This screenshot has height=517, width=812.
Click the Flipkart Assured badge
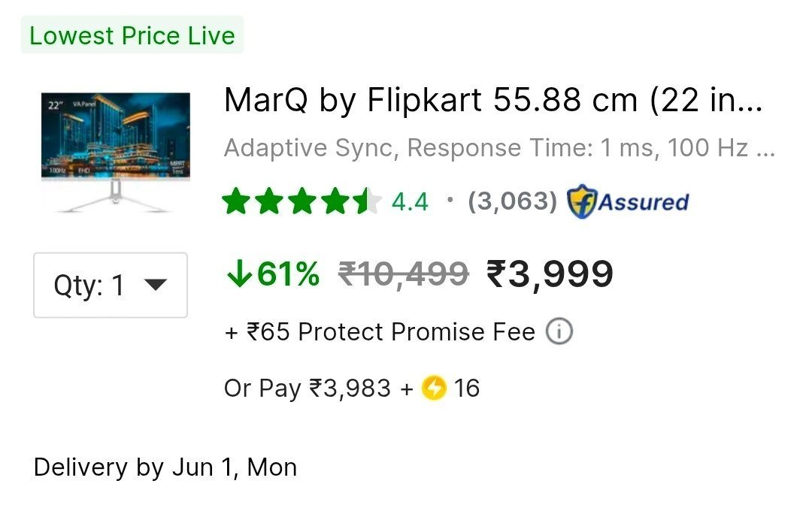pos(628,201)
